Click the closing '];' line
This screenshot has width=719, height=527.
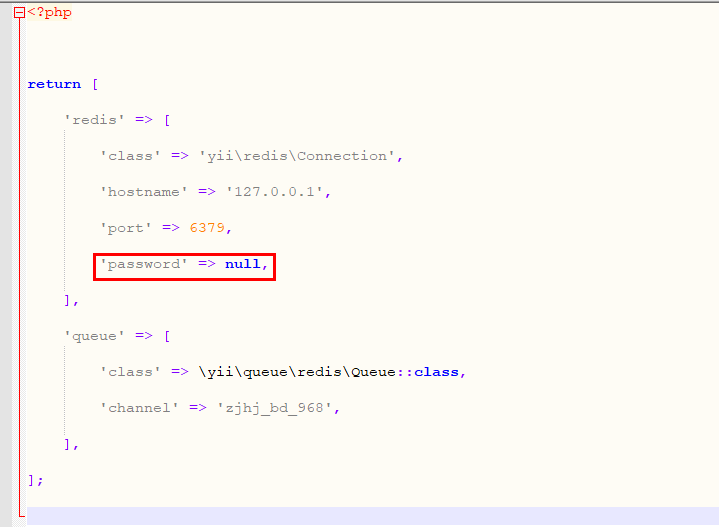tap(36, 480)
